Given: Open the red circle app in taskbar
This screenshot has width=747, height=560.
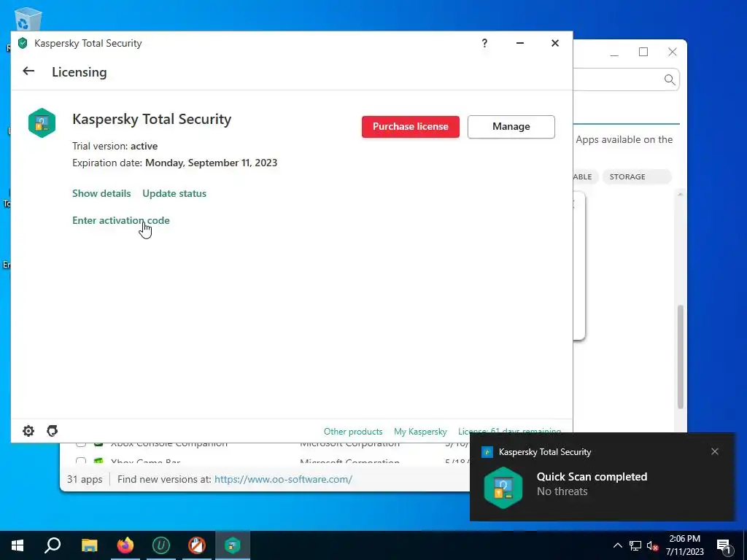Looking at the screenshot, I should point(197,545).
